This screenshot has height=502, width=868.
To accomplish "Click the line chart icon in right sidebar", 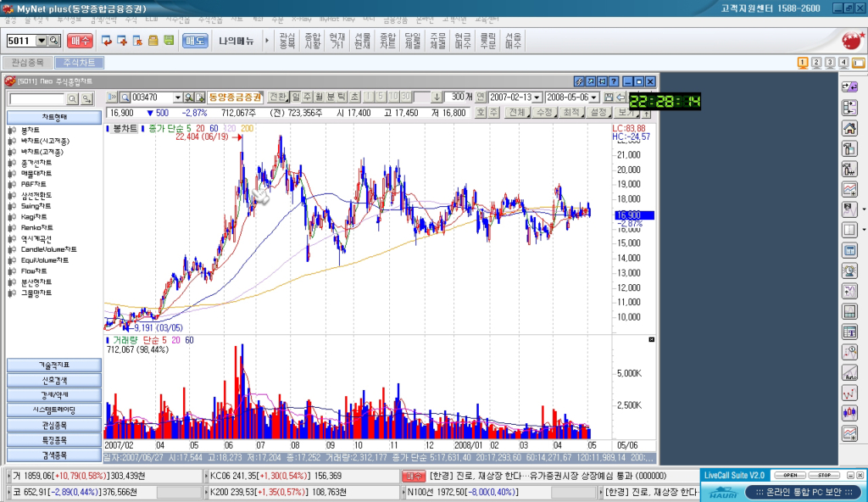I will (x=849, y=189).
